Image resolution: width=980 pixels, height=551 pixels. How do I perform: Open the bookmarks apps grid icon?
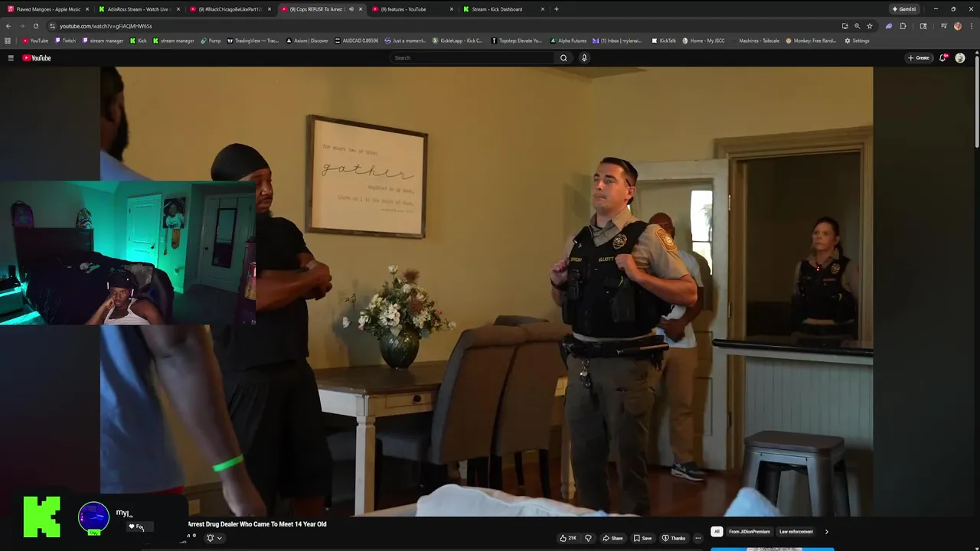pyautogui.click(x=8, y=41)
